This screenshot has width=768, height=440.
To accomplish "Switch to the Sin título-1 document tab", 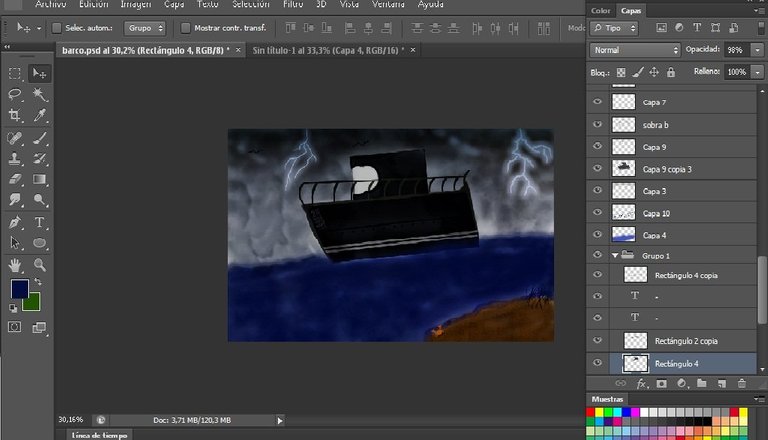I will pyautogui.click(x=329, y=50).
